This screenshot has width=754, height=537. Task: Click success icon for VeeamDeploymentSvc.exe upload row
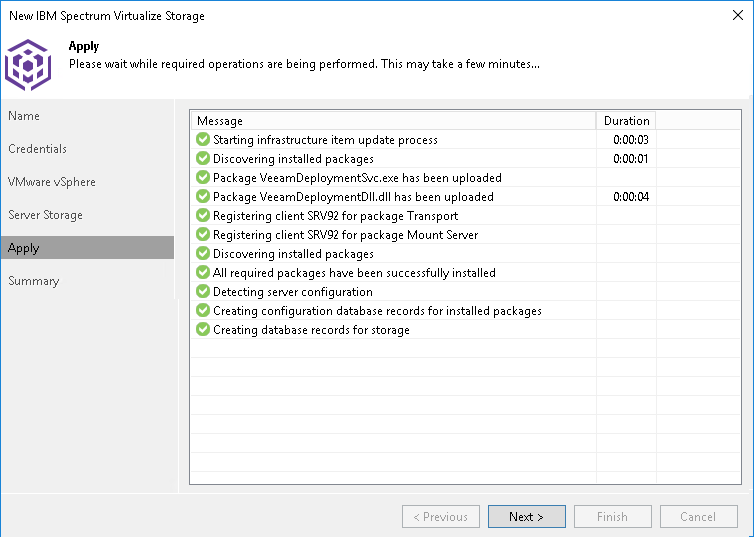[x=203, y=178]
